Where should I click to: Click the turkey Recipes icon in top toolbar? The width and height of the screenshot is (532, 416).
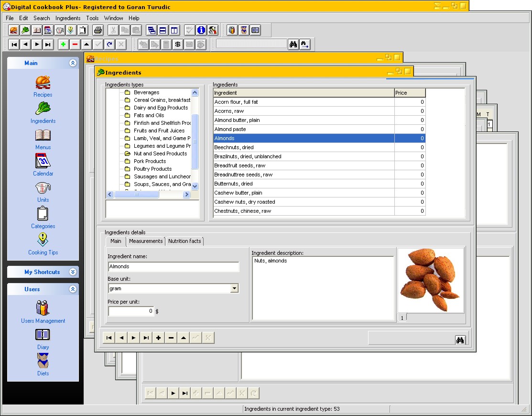point(13,31)
